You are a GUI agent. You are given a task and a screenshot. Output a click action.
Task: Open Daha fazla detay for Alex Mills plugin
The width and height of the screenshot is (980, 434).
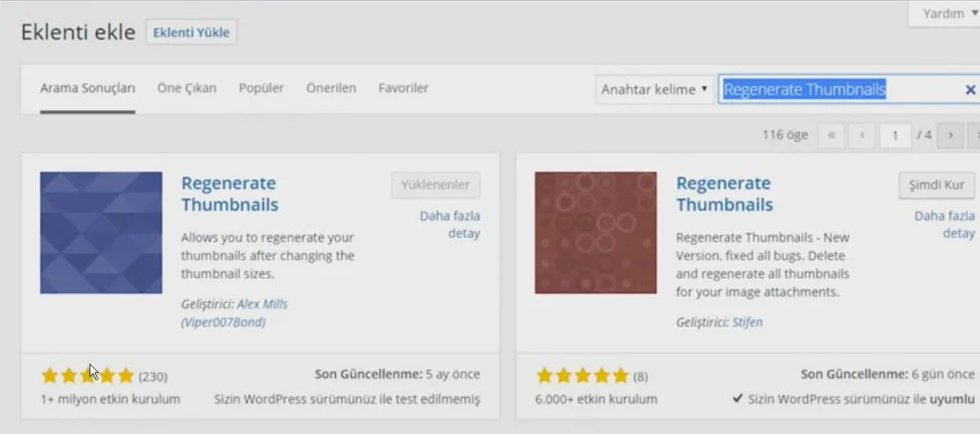tap(450, 224)
